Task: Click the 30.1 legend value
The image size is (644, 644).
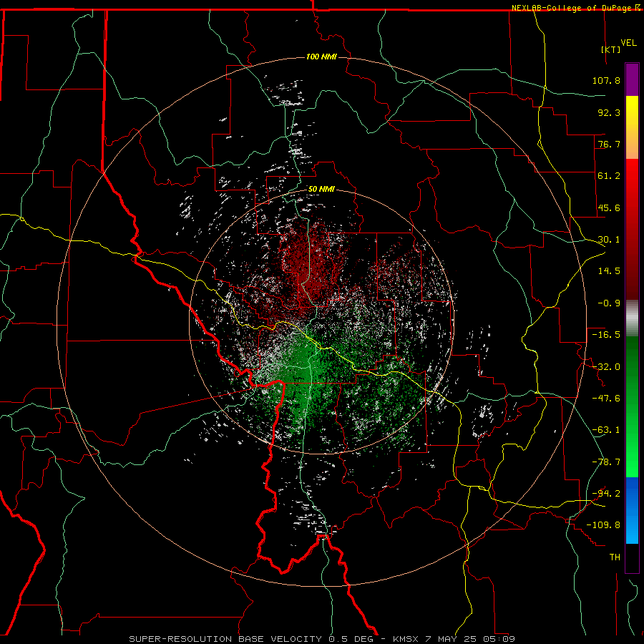Action: [x=609, y=239]
